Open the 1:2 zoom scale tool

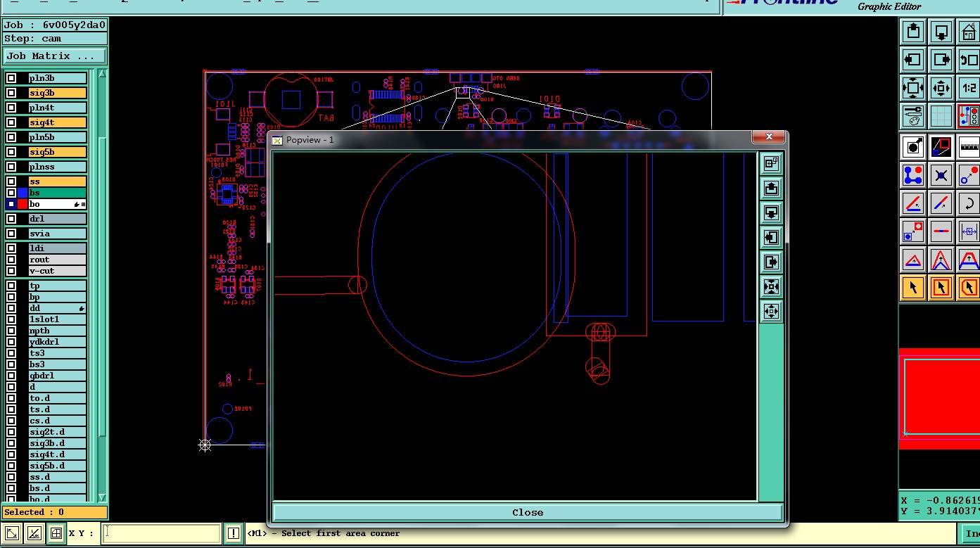click(x=969, y=88)
